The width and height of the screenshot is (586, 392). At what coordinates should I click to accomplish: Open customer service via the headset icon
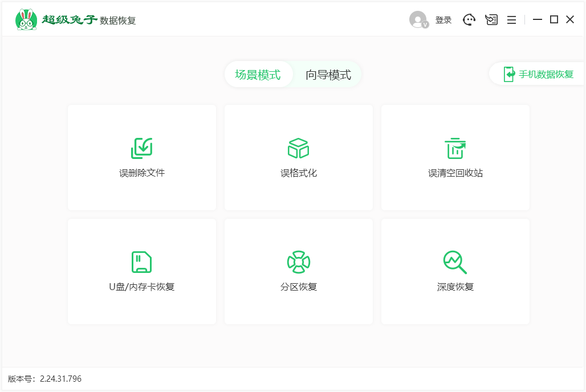tap(469, 19)
